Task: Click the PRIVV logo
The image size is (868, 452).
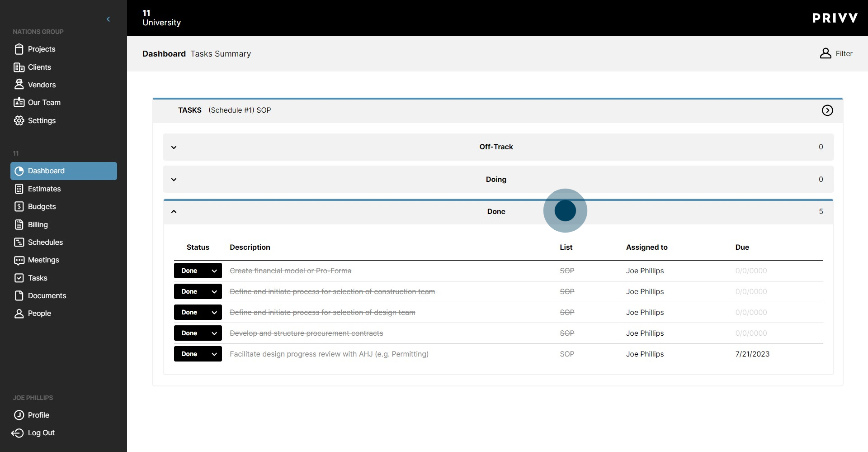Action: click(x=835, y=18)
